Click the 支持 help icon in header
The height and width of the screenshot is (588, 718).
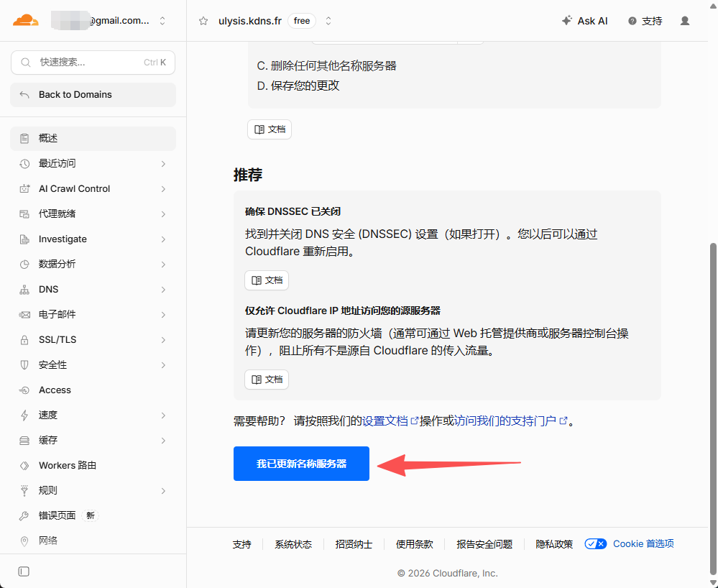(x=632, y=21)
